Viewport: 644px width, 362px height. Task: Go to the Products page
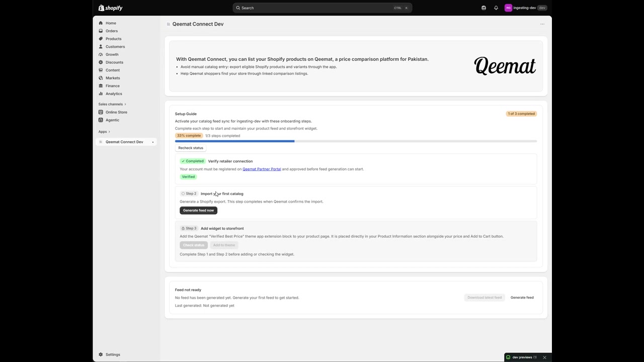coord(113,39)
